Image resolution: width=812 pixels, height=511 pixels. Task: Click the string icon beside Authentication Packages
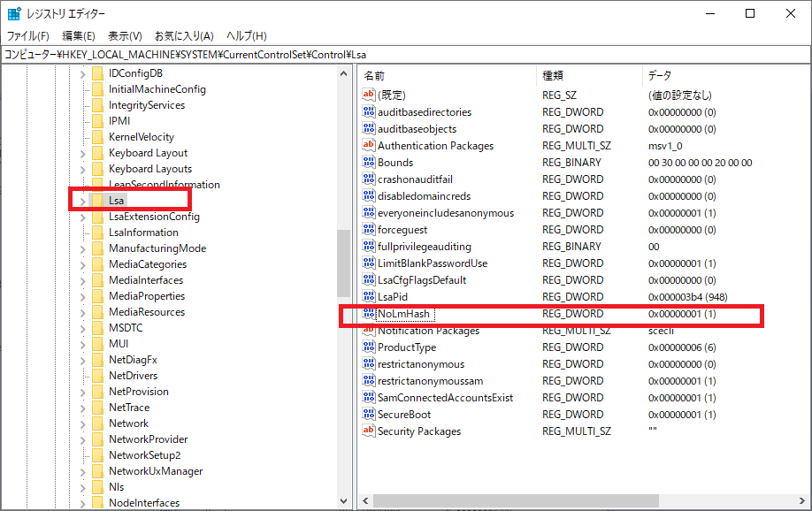[369, 146]
